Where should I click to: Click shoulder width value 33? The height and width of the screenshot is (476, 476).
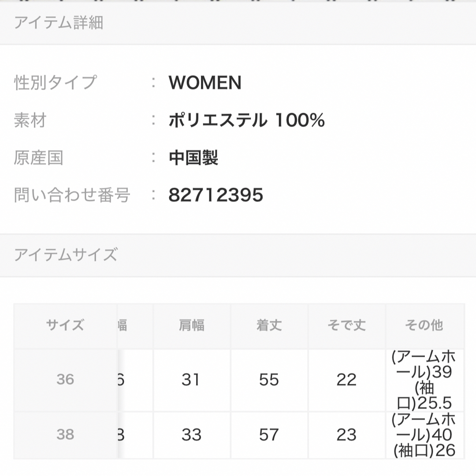[x=192, y=435]
